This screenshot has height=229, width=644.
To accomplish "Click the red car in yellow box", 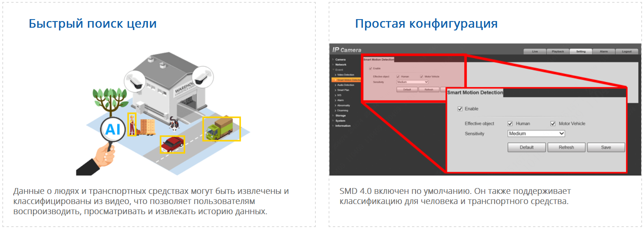I will [172, 144].
